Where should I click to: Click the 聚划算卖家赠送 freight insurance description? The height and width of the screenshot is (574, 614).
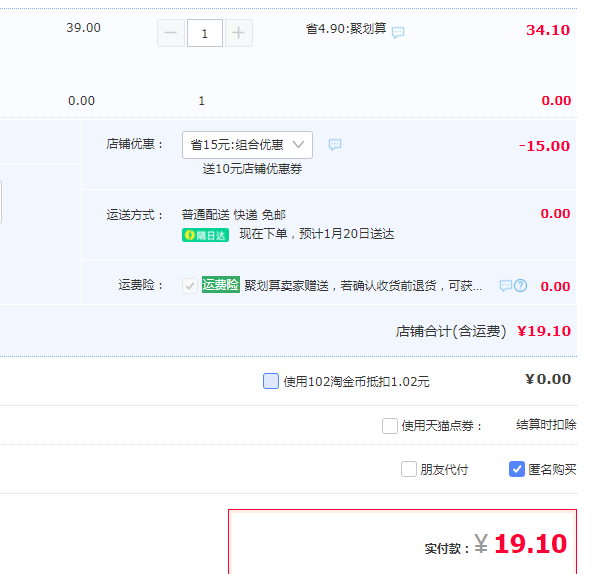pyautogui.click(x=363, y=286)
